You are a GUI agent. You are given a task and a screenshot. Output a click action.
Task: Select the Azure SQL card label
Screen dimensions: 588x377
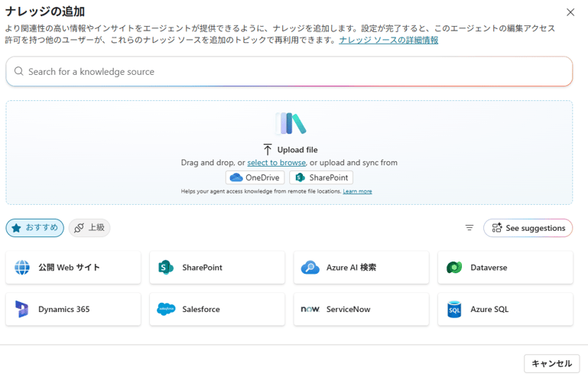coord(489,309)
